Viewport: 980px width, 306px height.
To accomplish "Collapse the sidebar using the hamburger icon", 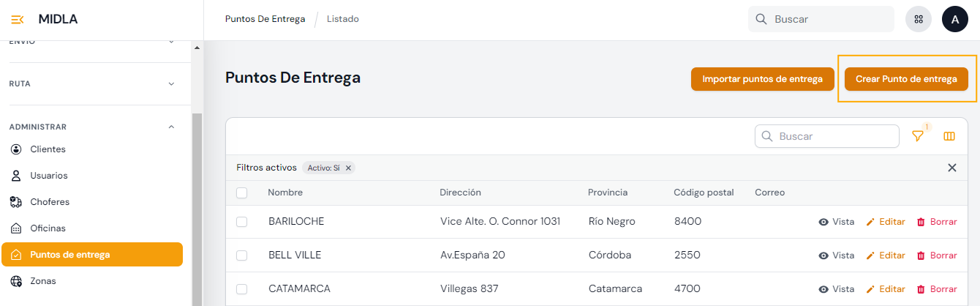I will [18, 20].
